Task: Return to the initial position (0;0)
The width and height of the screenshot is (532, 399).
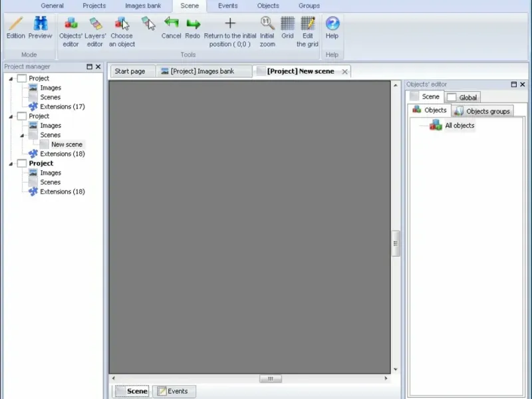Action: coord(230,32)
